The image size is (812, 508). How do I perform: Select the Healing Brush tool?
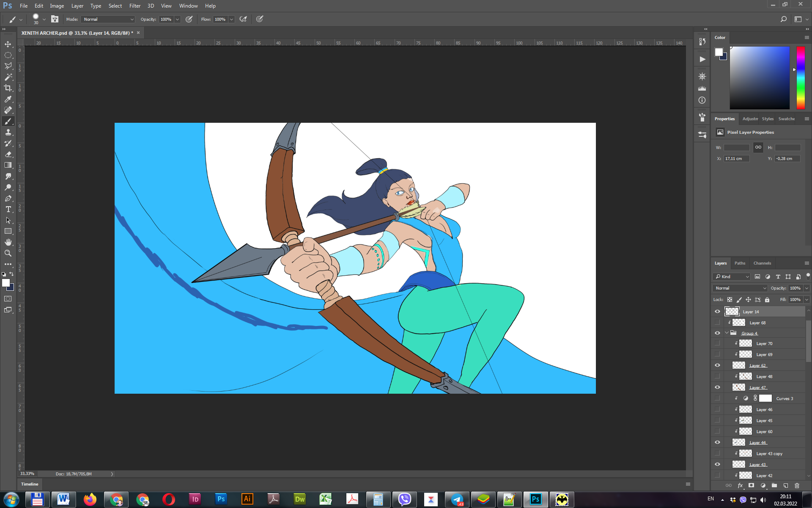pos(8,110)
